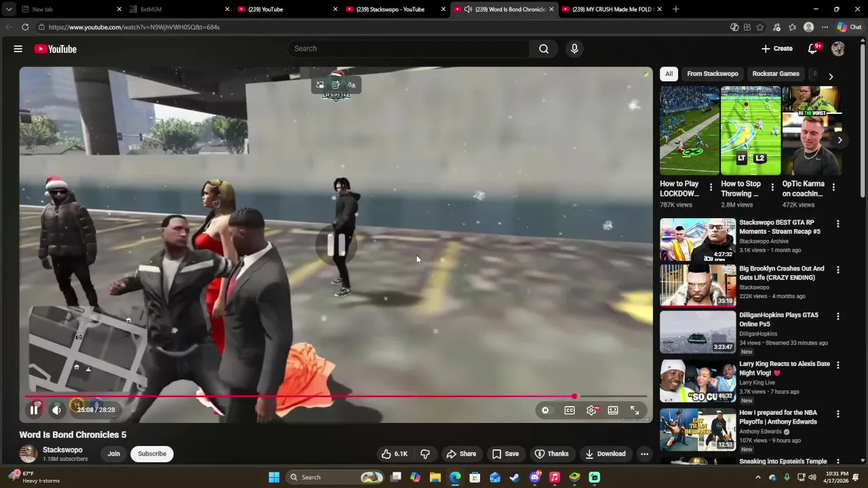
Task: Open the browser profile icon
Action: tap(808, 27)
